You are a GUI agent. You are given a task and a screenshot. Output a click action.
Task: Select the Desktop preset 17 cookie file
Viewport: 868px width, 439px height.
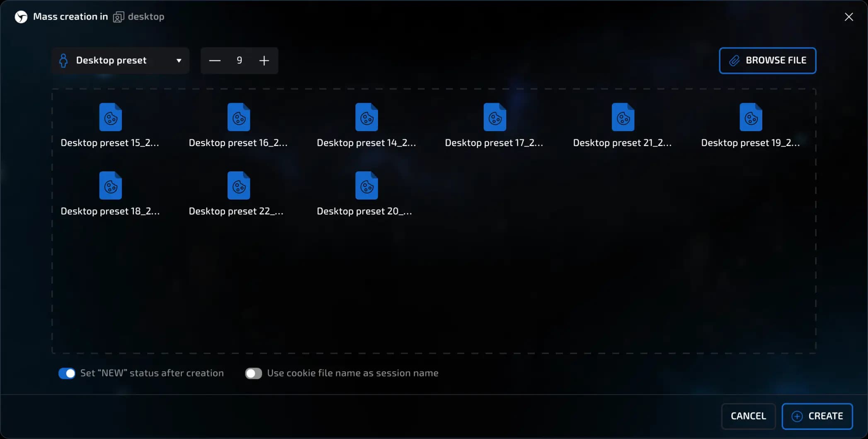pyautogui.click(x=495, y=117)
